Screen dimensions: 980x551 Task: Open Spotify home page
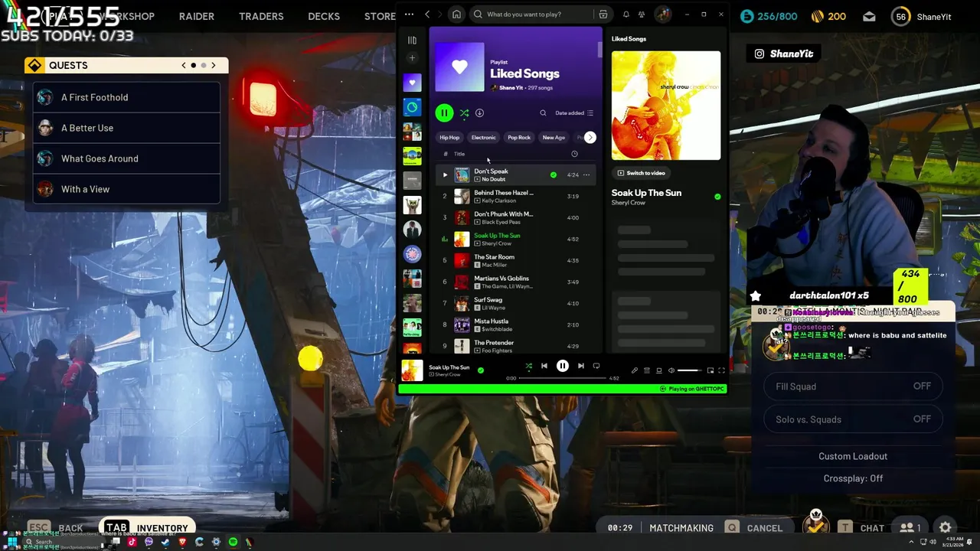[456, 15]
